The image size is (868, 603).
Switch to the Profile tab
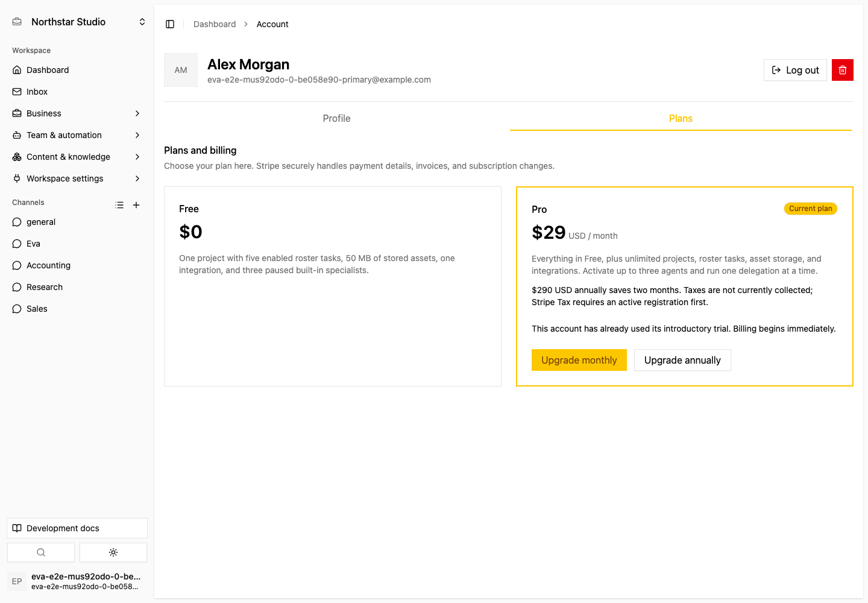click(x=336, y=119)
